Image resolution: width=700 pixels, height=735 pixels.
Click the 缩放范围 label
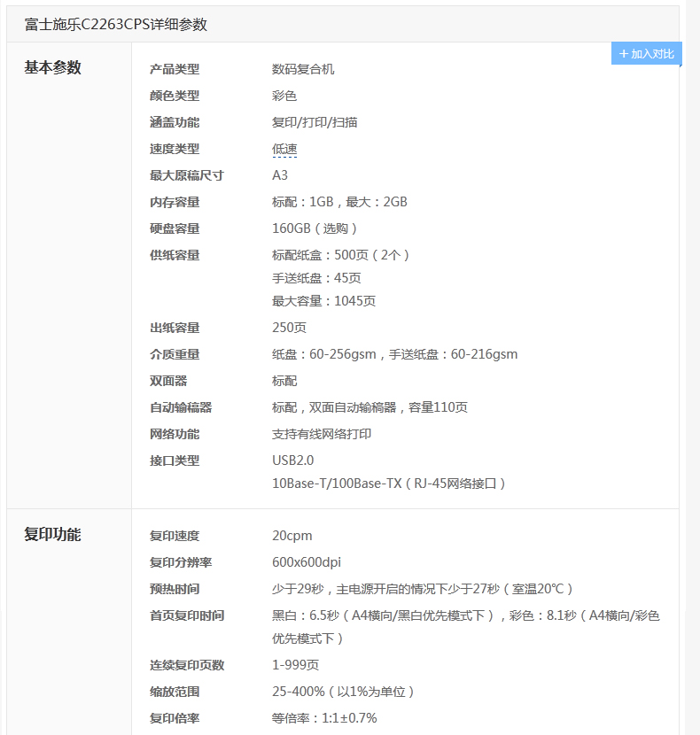click(175, 692)
